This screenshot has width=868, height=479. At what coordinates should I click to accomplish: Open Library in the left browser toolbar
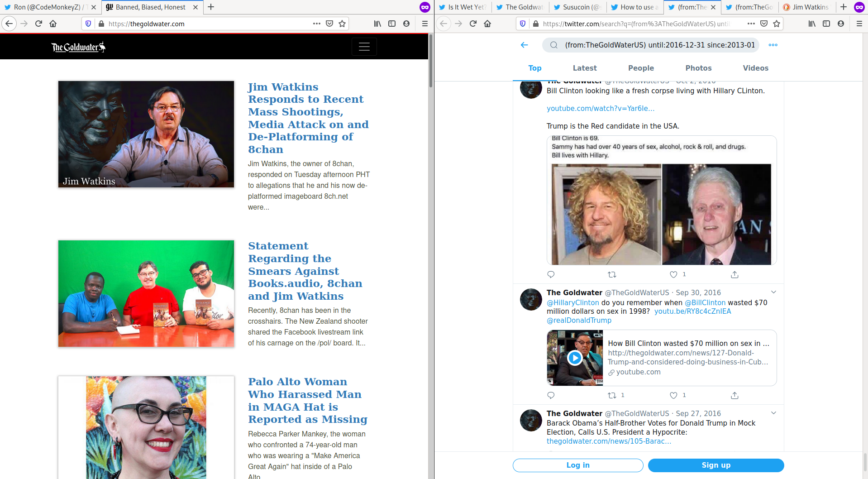[377, 24]
